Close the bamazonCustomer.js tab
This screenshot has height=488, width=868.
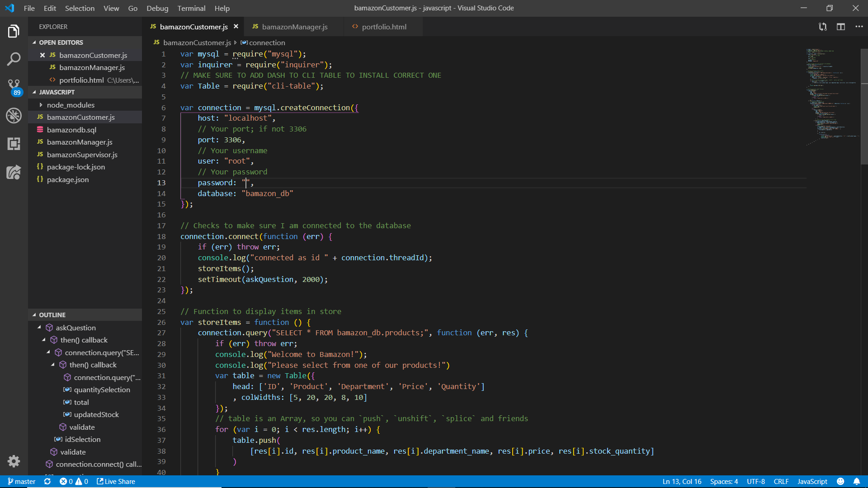tap(236, 27)
